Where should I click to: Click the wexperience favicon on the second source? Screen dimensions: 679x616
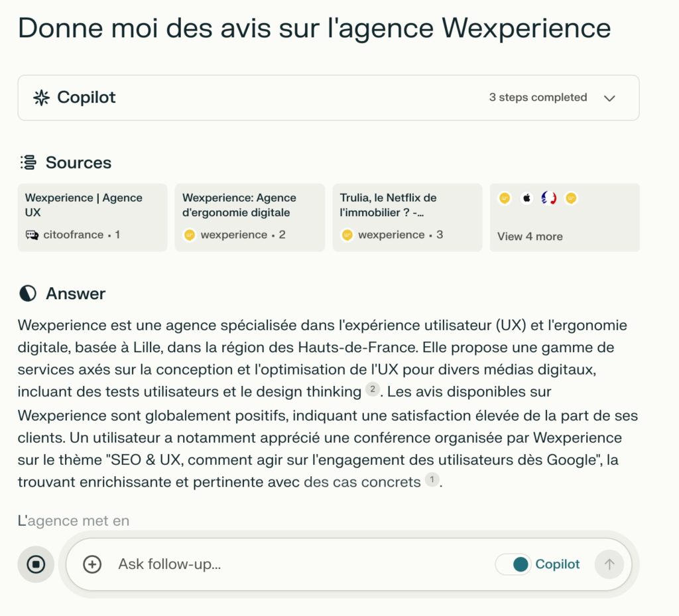tap(190, 235)
